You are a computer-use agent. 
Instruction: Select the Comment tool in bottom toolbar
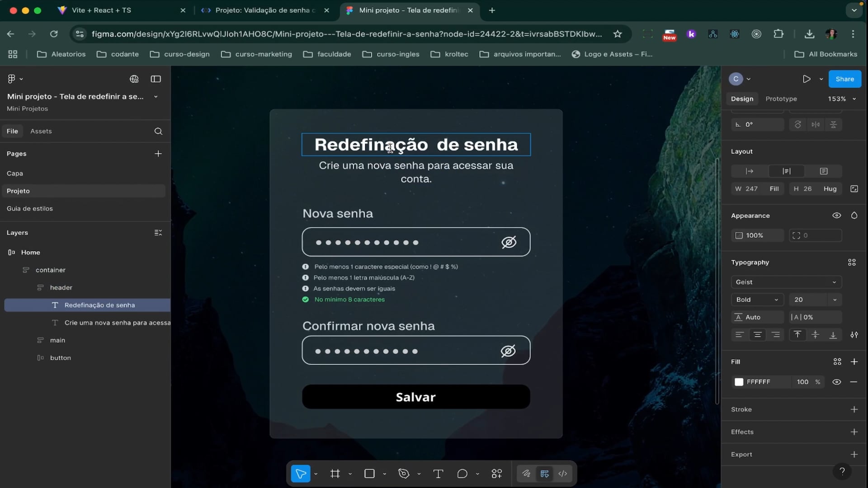pos(462,474)
